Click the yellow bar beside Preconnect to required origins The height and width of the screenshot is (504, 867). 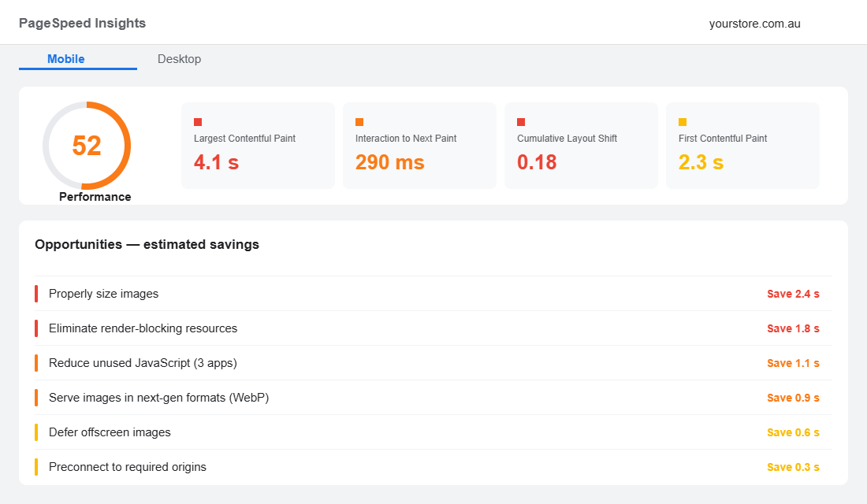pyautogui.click(x=36, y=467)
